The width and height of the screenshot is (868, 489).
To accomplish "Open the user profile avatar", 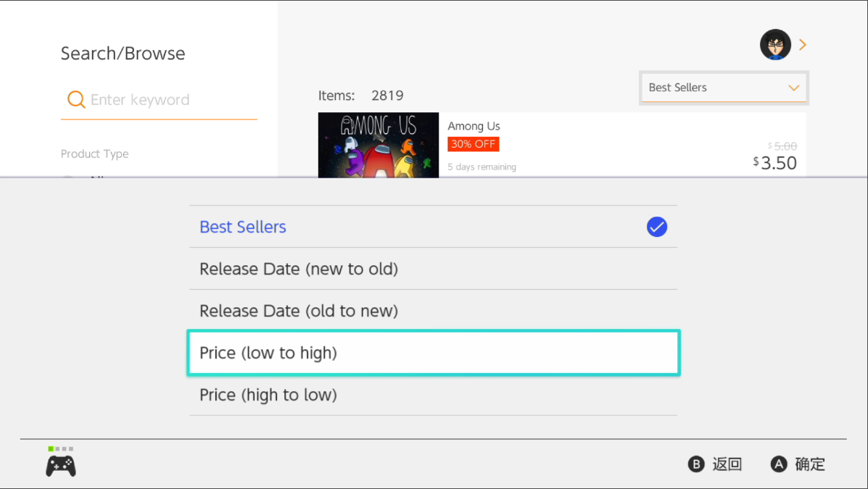I will coord(774,45).
